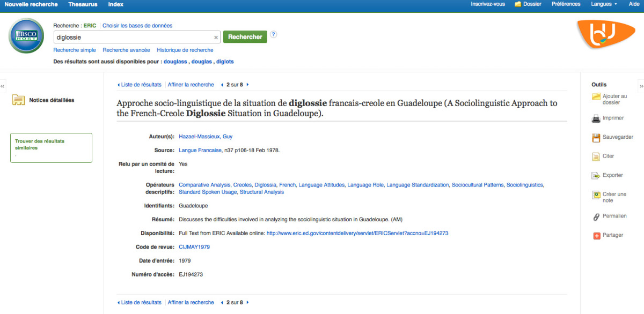Collapse the left sidebar with double chevron
The image size is (644, 314).
(x=3, y=86)
